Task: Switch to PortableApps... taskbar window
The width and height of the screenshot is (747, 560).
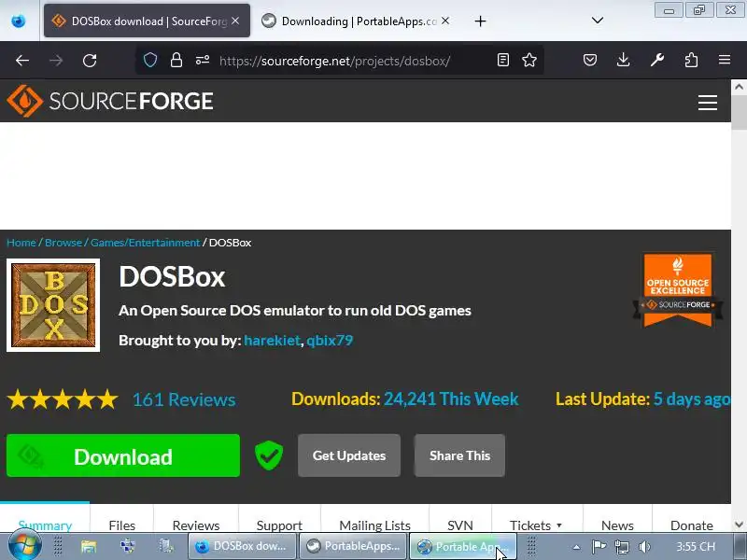Action: tap(354, 546)
